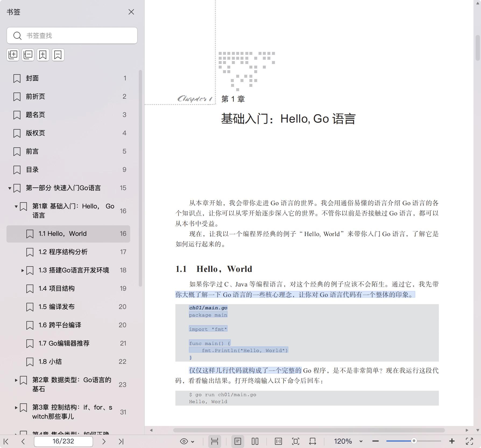
Task: Click the magnifier icon in bookmark search
Action: [17, 35]
